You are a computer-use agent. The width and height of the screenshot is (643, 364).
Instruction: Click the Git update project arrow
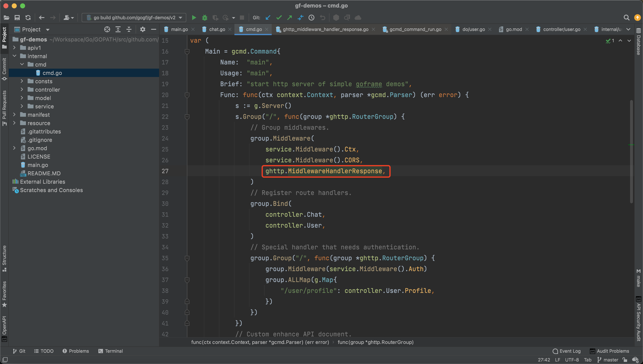[x=268, y=18]
